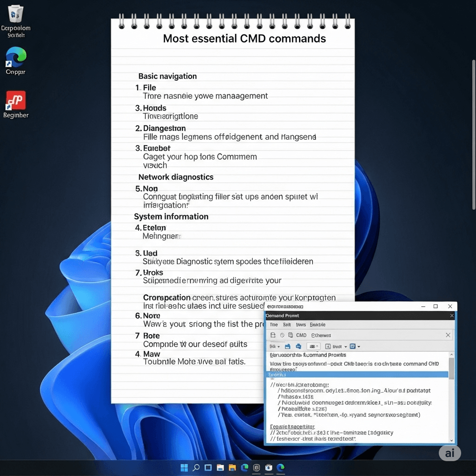
Task: Open the Bik dropdown in toolbar
Action: [x=275, y=346]
